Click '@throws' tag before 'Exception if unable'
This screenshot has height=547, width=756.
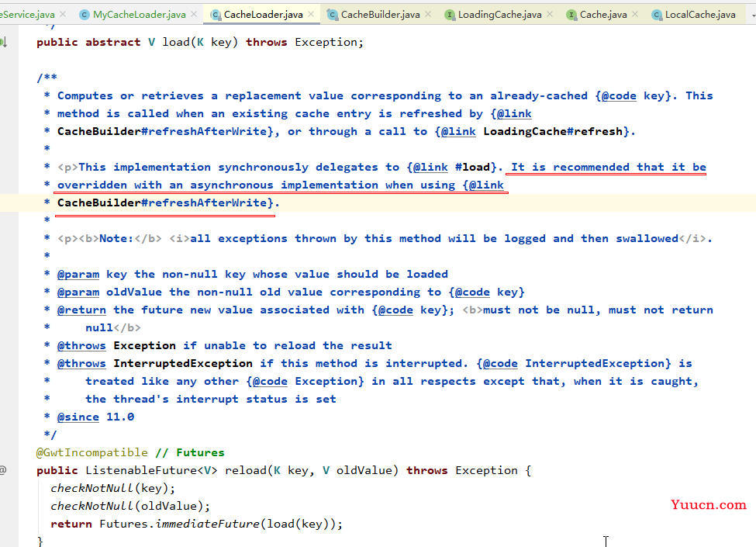coord(81,345)
